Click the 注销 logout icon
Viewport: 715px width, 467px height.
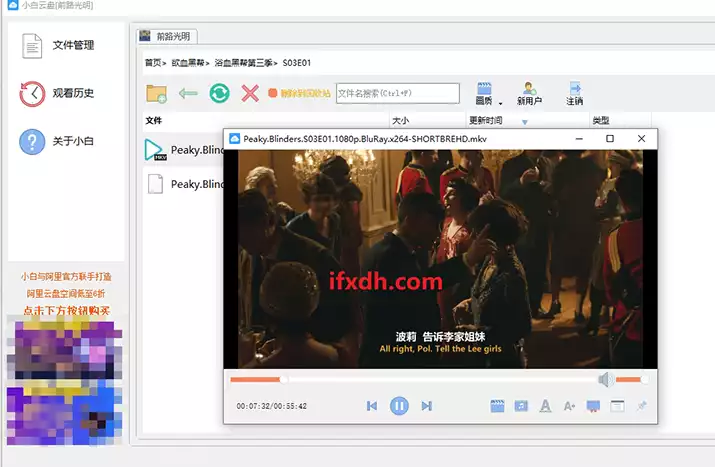(575, 94)
